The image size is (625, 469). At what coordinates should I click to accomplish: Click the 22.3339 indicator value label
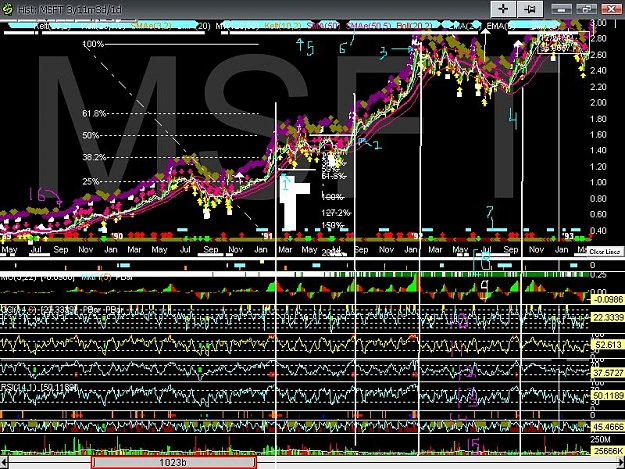[608, 317]
